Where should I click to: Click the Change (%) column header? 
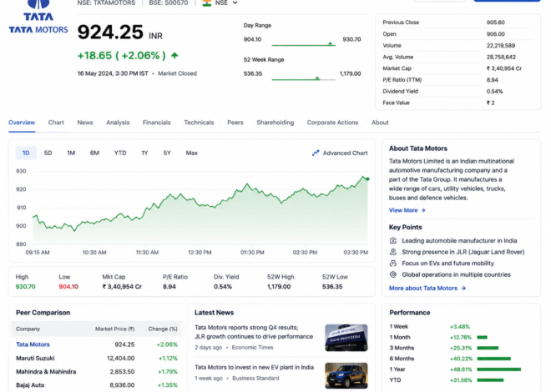click(163, 329)
